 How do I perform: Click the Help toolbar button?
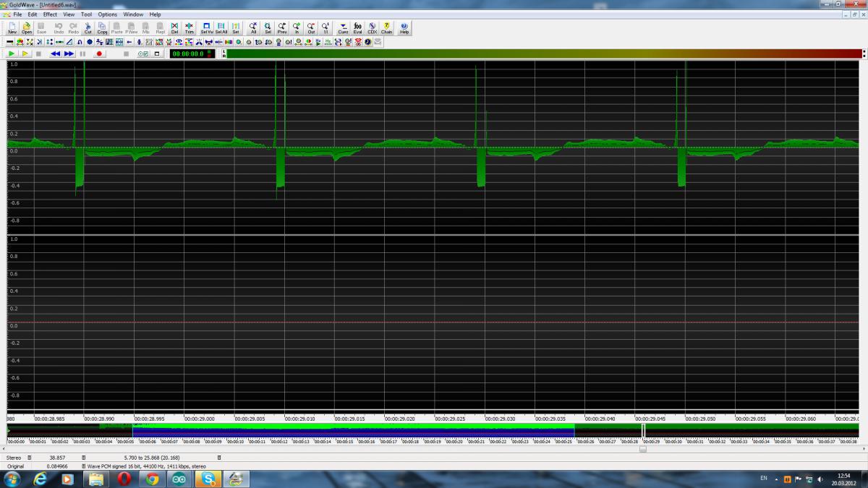(x=404, y=28)
